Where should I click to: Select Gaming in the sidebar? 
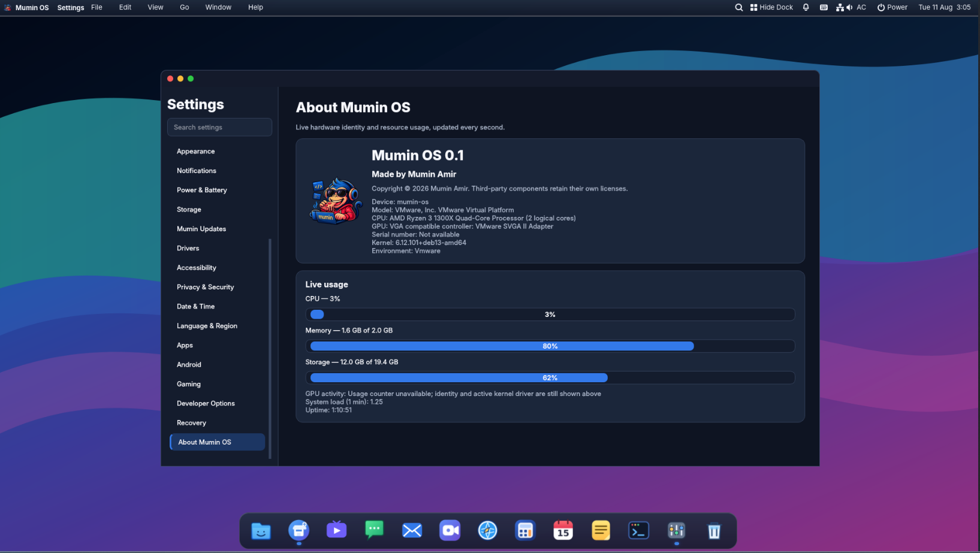[x=218, y=384]
